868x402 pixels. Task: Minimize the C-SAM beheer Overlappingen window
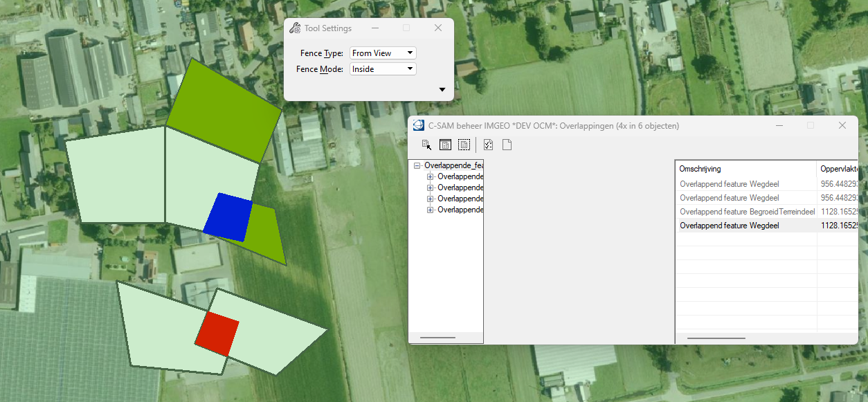tap(779, 125)
